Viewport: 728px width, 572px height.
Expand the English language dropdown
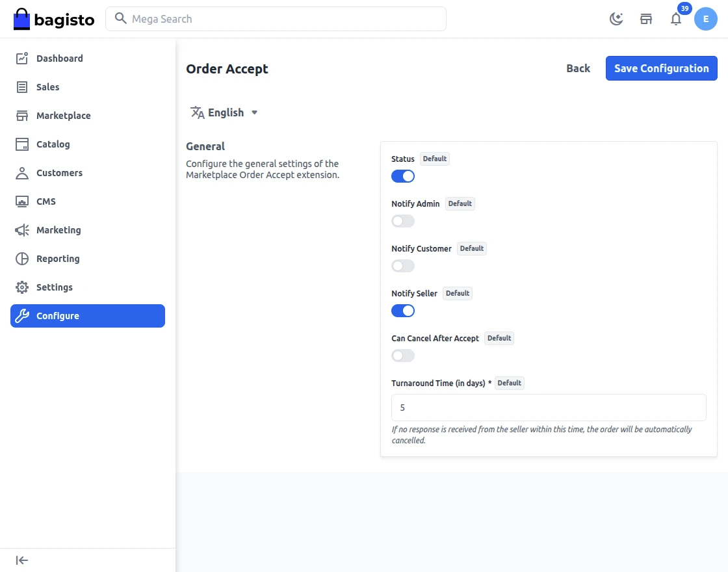[225, 112]
